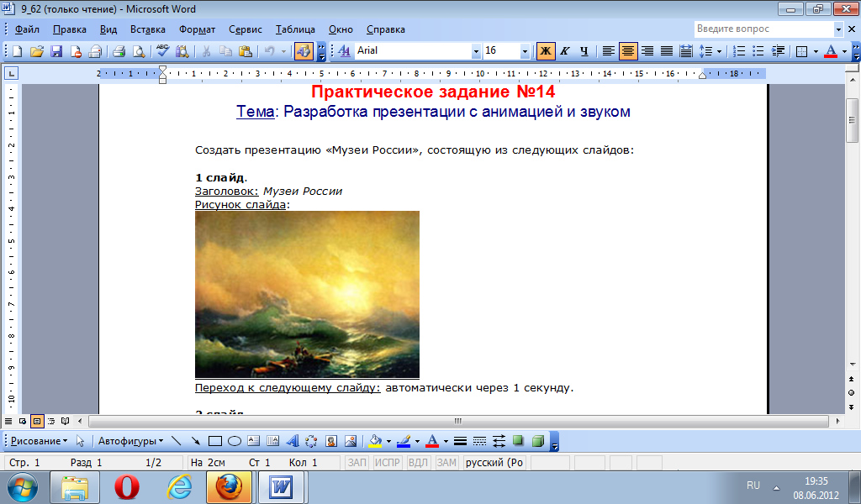The width and height of the screenshot is (861, 504).
Task: Expand the line color dropdown arrow
Action: tap(417, 441)
